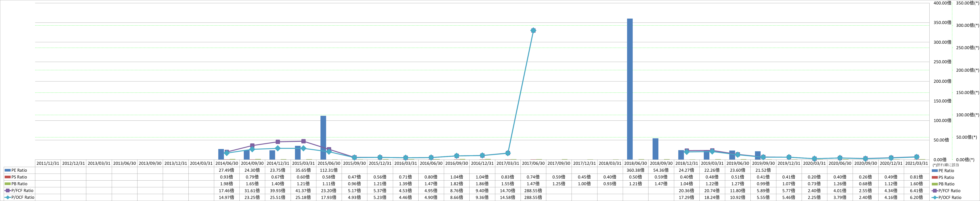Click the '14.97倍' P/OCF Ratio cell
Viewport: 980px width, 201px height.
[x=227, y=198]
